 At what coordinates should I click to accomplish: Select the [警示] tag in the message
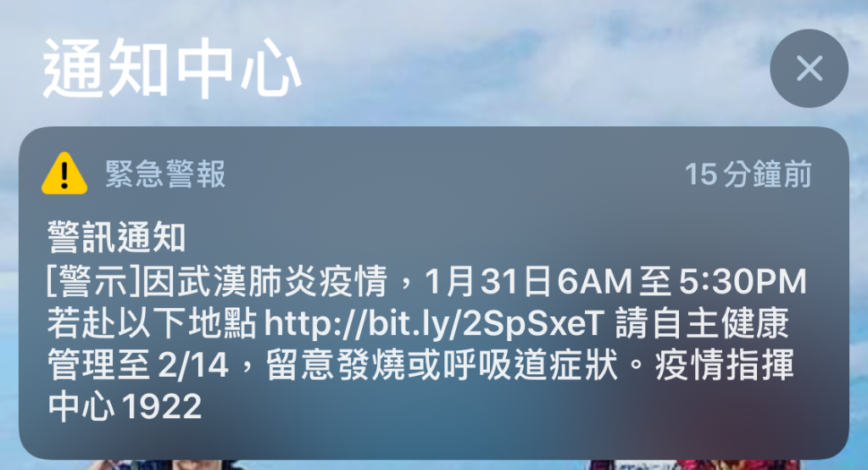(x=95, y=281)
